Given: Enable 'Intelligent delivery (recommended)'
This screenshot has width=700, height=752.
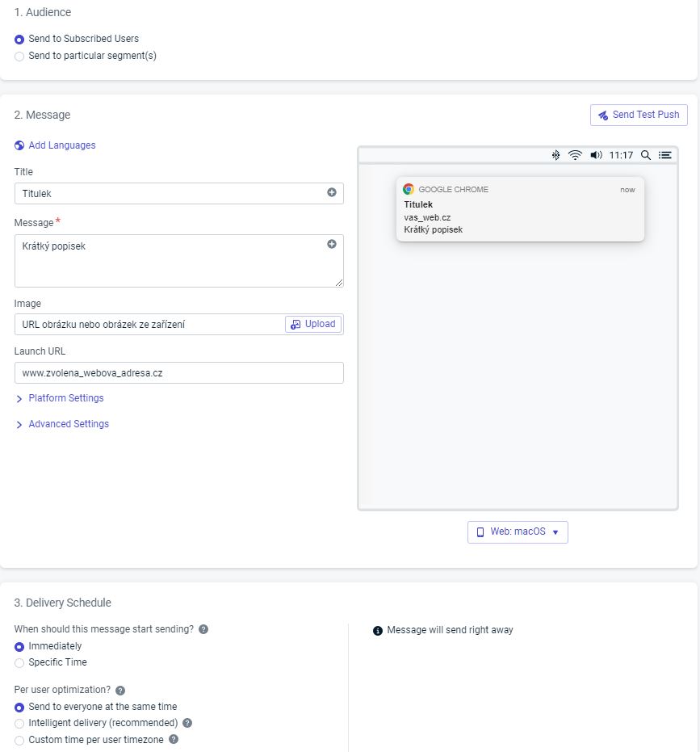Looking at the screenshot, I should tap(19, 723).
